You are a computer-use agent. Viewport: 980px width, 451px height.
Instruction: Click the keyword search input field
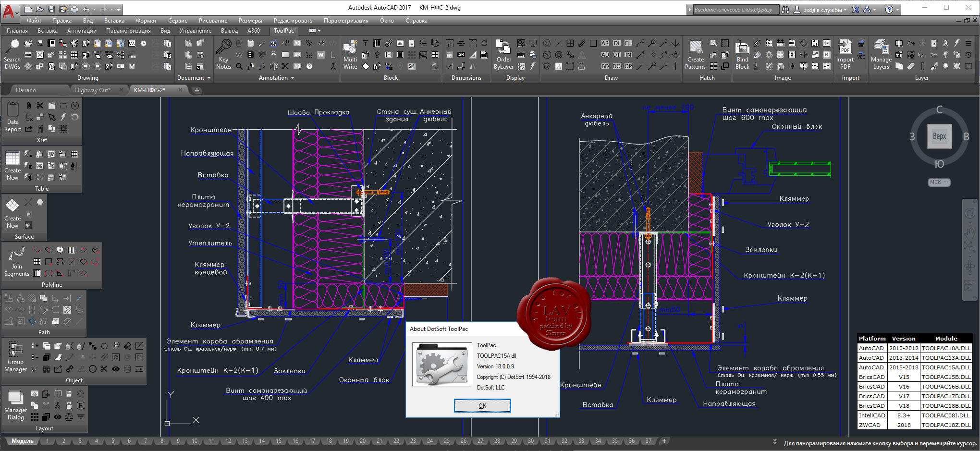point(735,10)
